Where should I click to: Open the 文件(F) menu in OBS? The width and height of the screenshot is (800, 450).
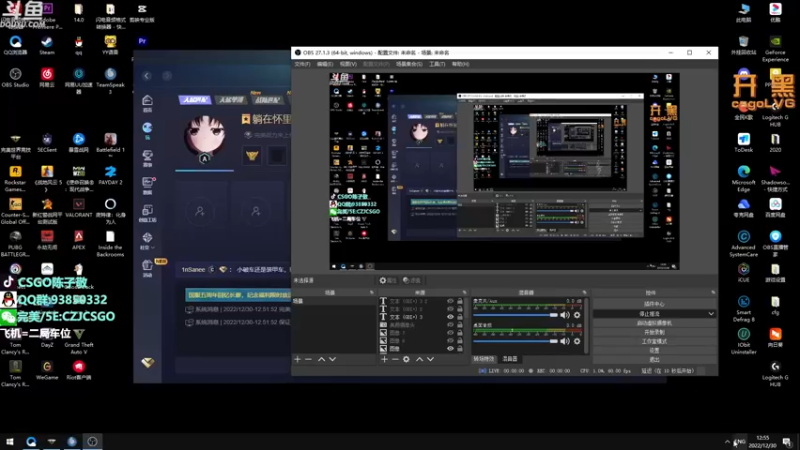click(x=302, y=64)
